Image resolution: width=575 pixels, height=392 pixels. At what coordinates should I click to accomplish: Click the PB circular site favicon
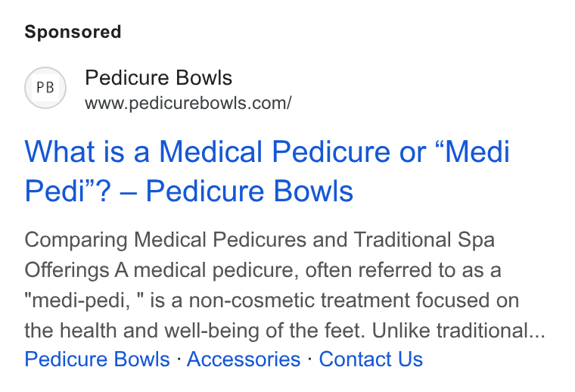coord(45,88)
